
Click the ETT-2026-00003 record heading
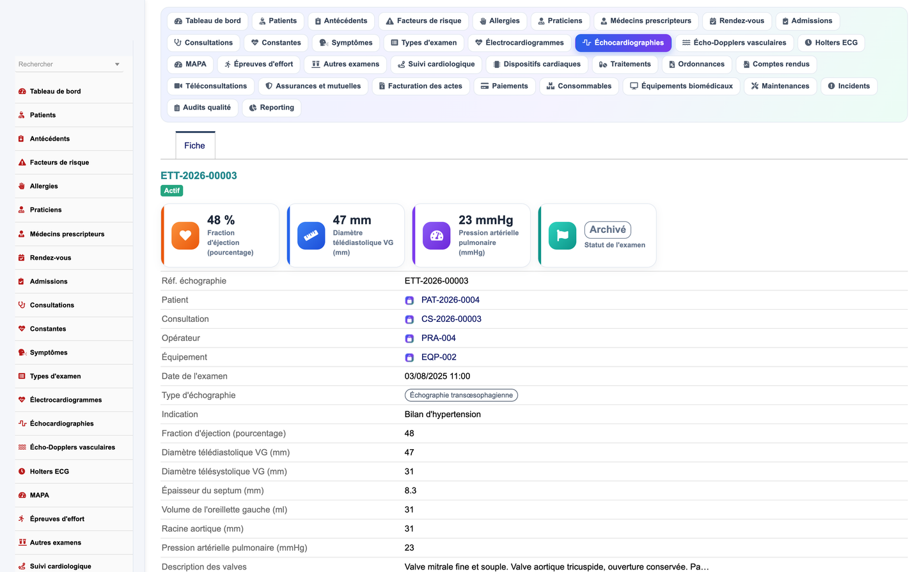(199, 176)
